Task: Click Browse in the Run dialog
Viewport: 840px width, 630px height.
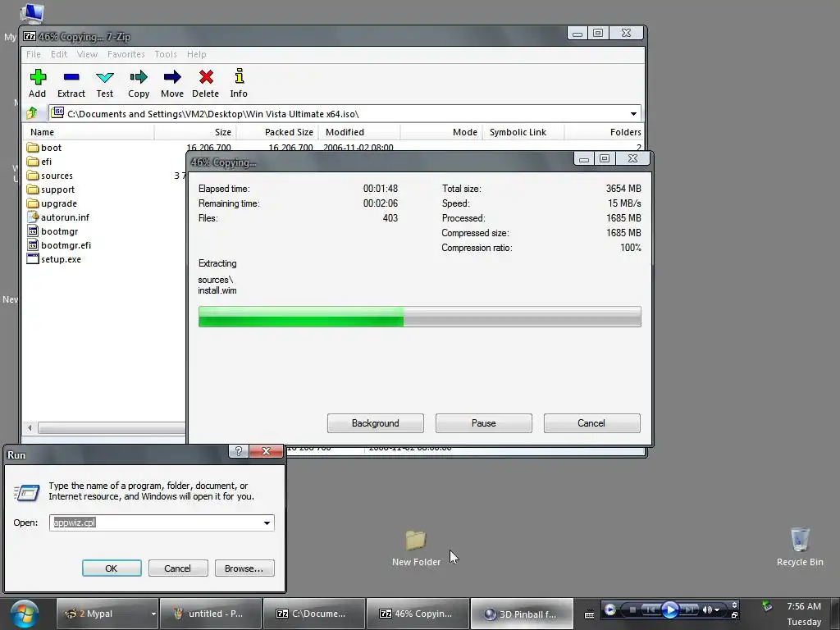Action: (244, 568)
